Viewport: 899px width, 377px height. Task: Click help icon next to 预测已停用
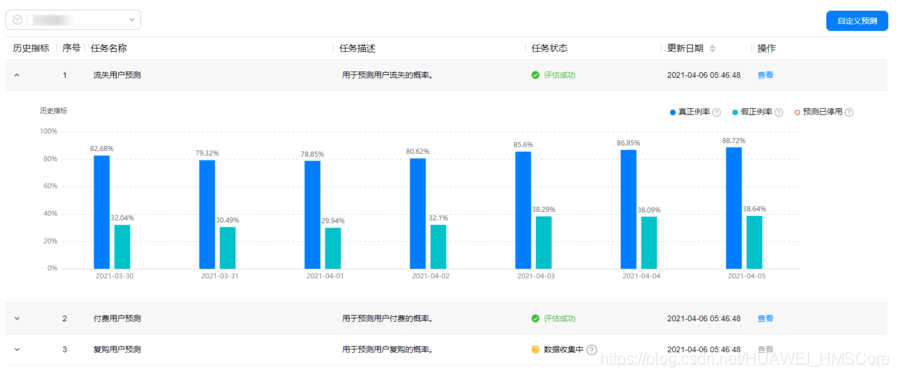tap(849, 112)
